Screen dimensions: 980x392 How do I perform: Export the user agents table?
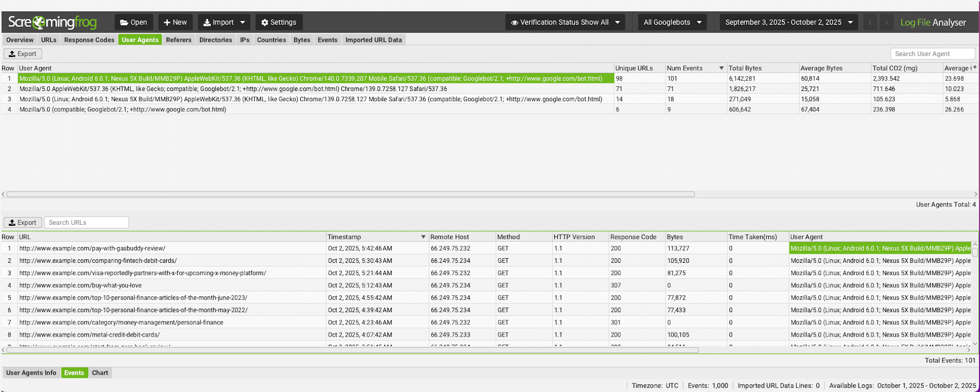pyautogui.click(x=22, y=54)
